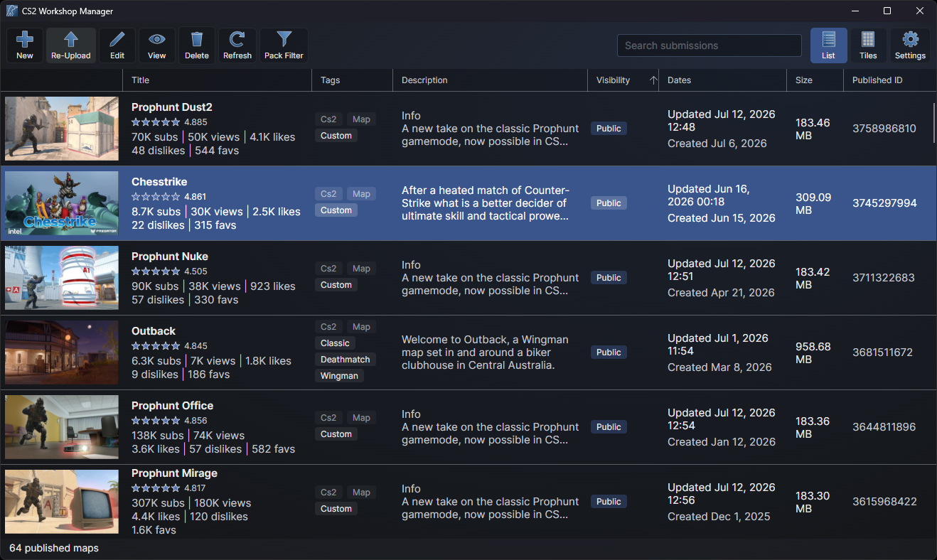Click the Cs2 tag for Prophunt Mirage
Viewport: 937px width, 560px height.
pos(328,492)
